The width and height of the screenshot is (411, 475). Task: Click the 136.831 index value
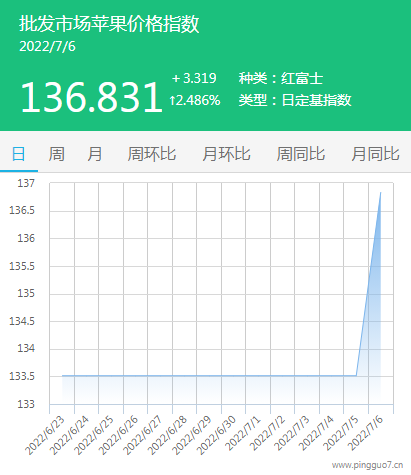pos(91,97)
